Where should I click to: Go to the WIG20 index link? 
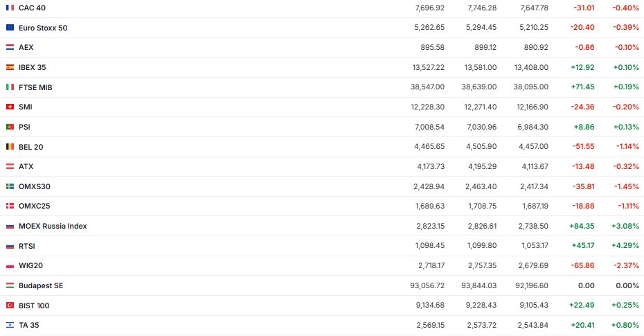coord(30,265)
